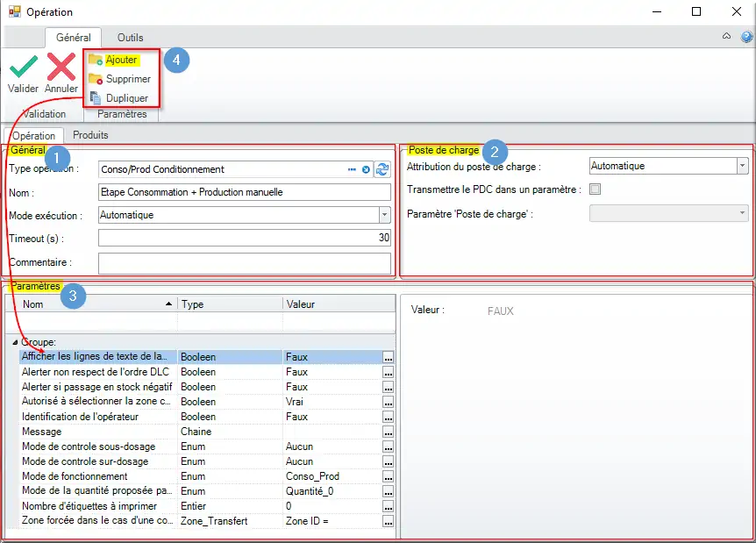Screen dimensions: 756x543
Task: Click the Nom column filter cell
Action: pos(91,321)
